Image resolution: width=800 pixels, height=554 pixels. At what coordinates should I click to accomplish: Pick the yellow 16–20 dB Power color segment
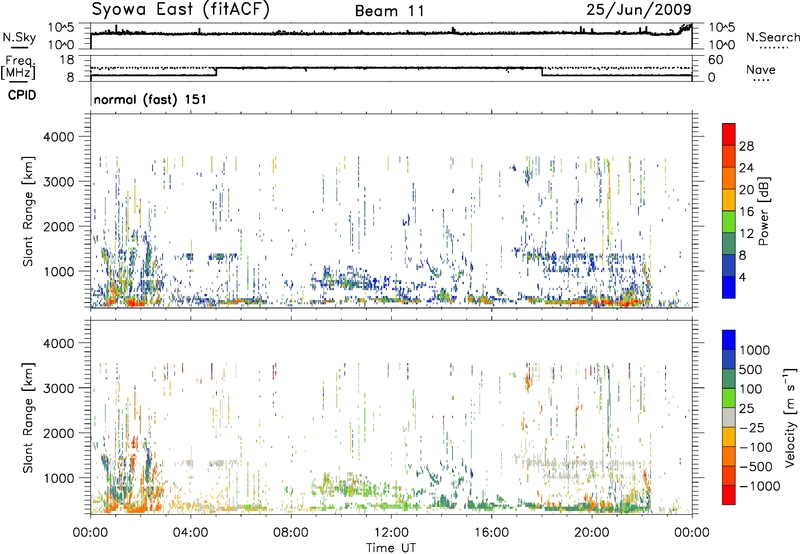tap(729, 199)
